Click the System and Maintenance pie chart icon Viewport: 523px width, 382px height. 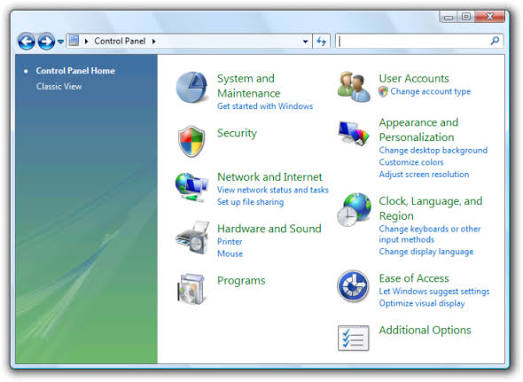point(191,87)
